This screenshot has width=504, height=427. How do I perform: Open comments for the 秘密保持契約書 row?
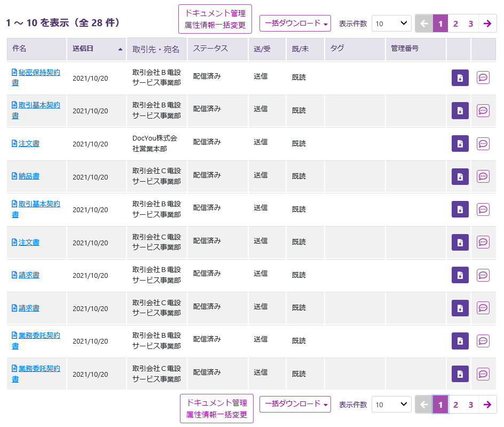point(483,77)
